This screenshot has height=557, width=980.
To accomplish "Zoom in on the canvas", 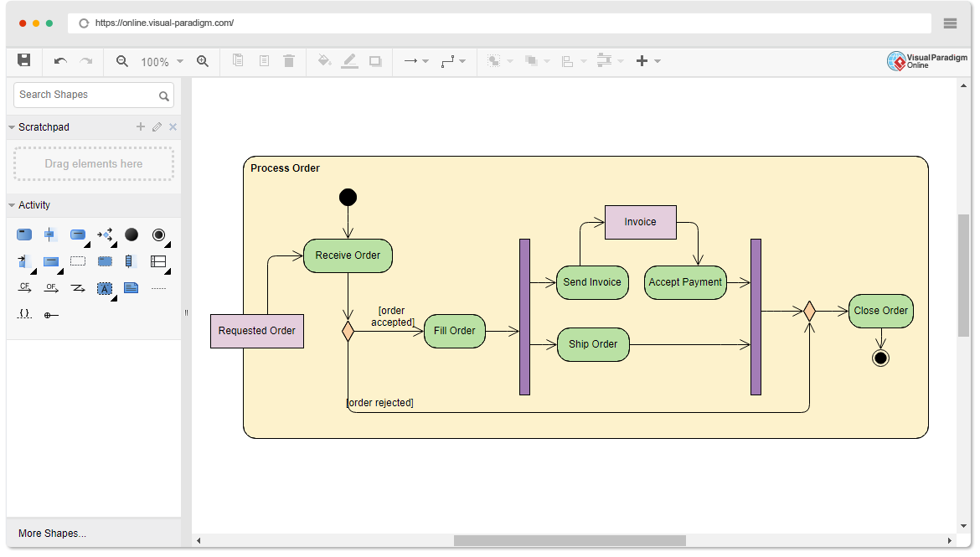I will 203,60.
